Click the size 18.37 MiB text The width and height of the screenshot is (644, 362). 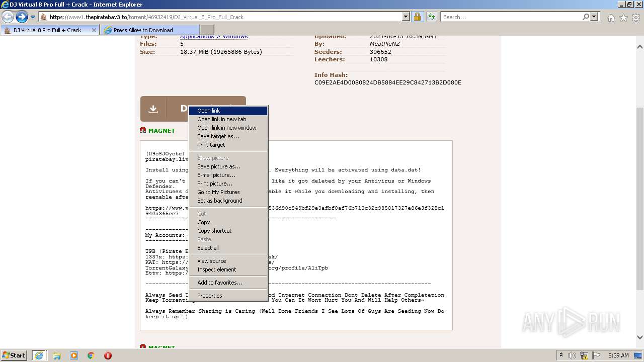(221, 52)
